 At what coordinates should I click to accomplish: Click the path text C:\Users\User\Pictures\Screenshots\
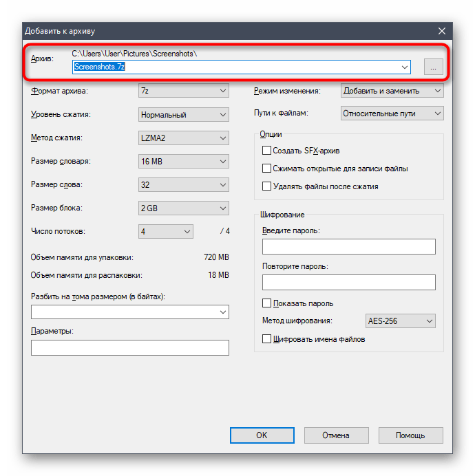click(134, 54)
